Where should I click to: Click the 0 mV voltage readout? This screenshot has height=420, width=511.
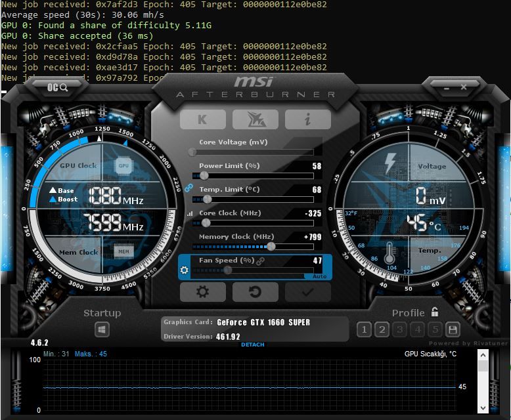430,196
